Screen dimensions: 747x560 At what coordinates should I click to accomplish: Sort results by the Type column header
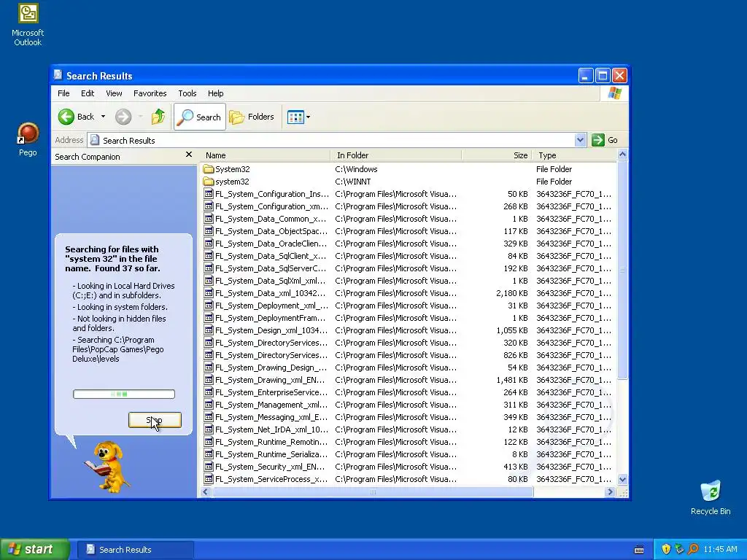pos(574,155)
